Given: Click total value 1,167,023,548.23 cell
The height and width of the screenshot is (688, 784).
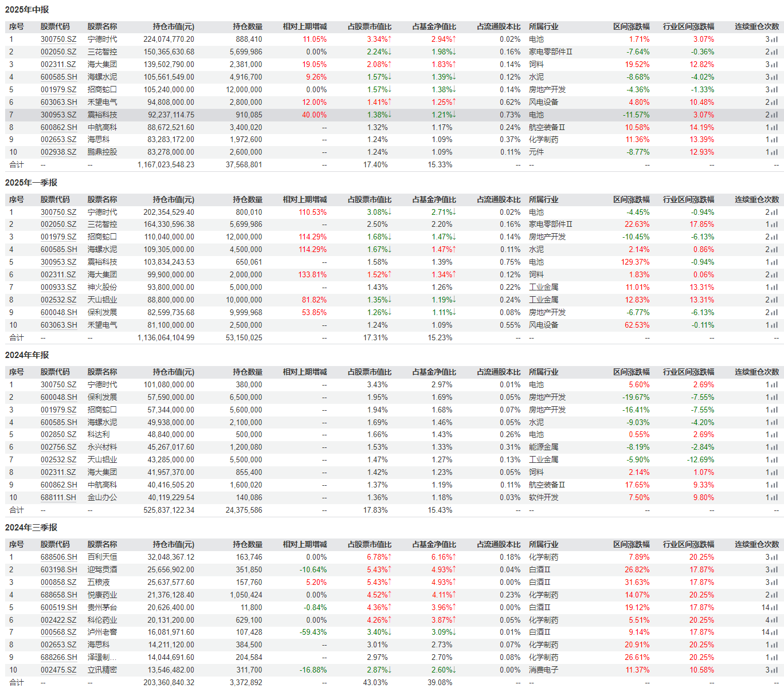Looking at the screenshot, I should pos(166,165).
